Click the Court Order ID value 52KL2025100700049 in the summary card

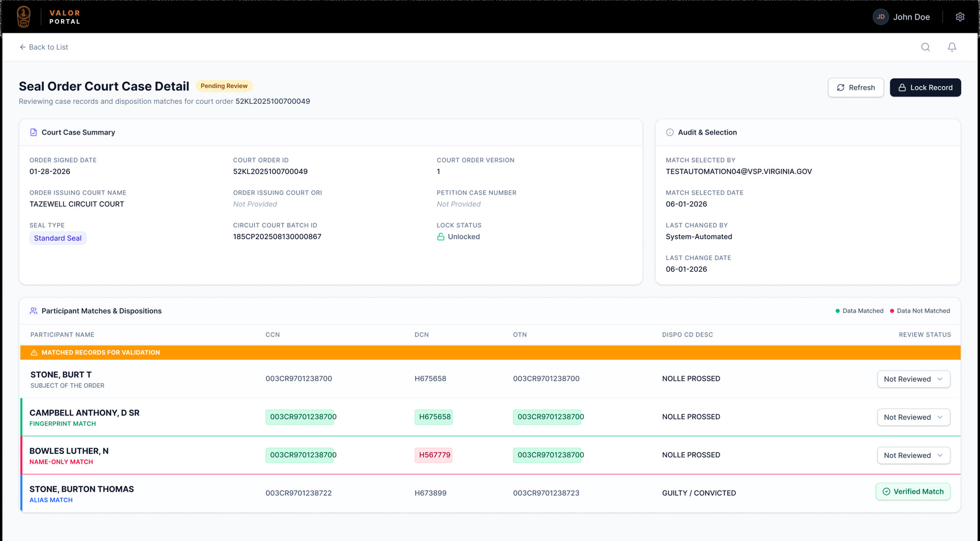coord(270,171)
